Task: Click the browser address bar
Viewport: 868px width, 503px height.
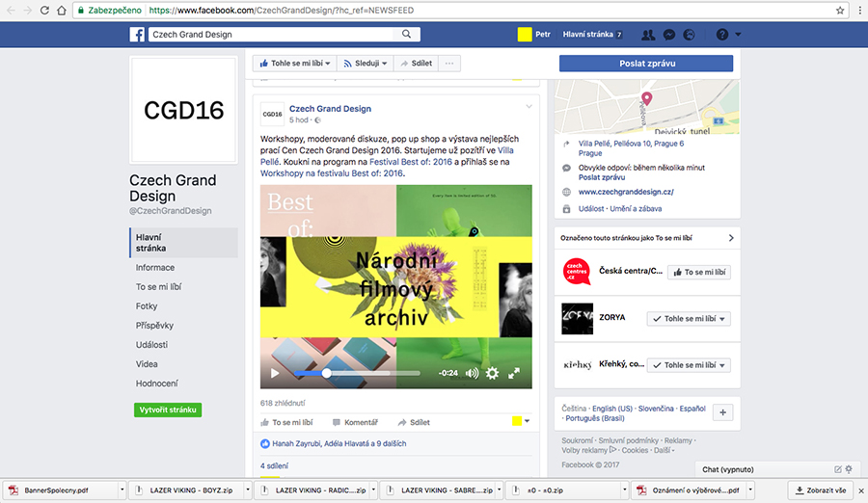Action: tap(459, 10)
